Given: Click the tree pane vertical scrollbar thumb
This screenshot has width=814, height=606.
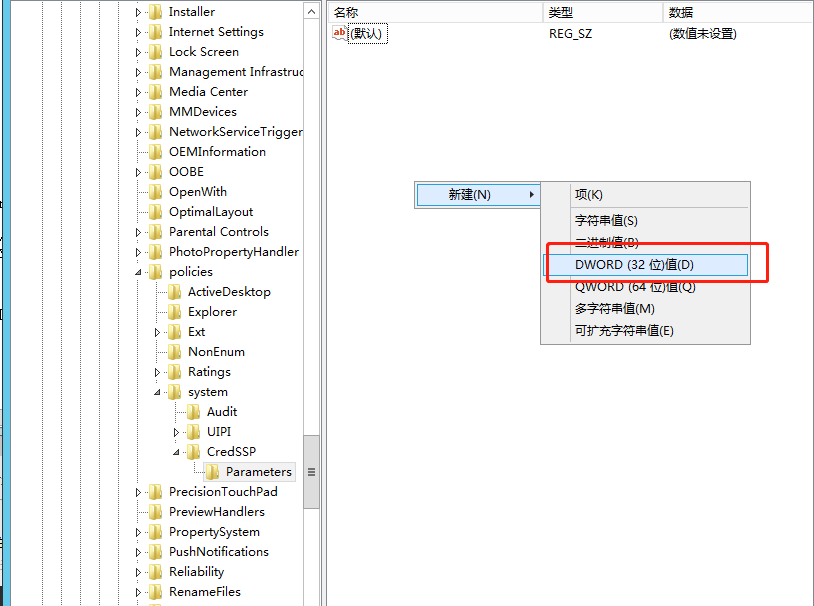Looking at the screenshot, I should [x=311, y=472].
